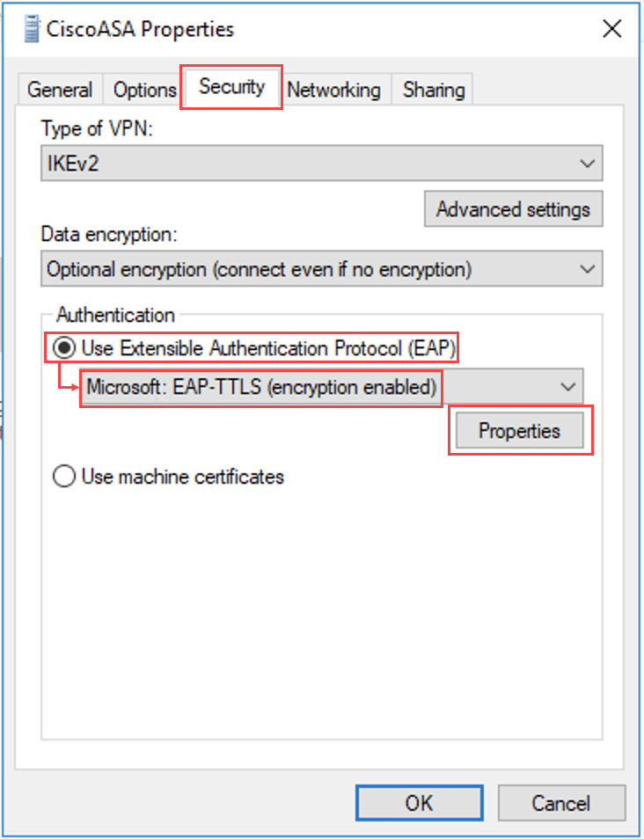Select Use Extensible Authentication Protocol radio button
Screen dimensions: 644x839
(65, 347)
